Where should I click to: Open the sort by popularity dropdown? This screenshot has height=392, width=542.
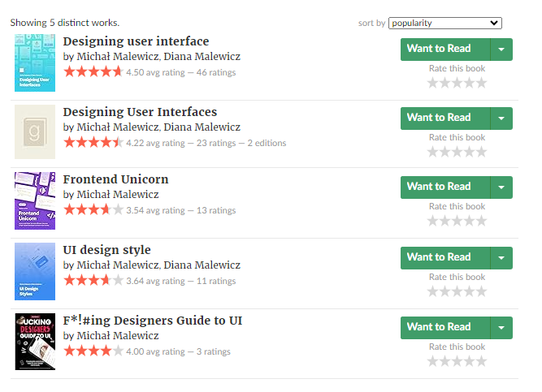point(444,24)
